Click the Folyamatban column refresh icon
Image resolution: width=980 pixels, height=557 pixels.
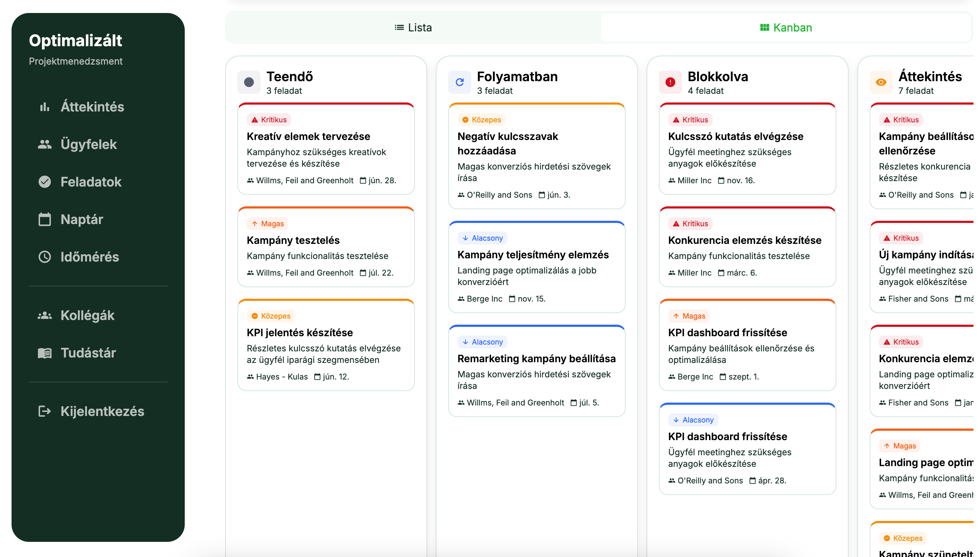pyautogui.click(x=459, y=82)
